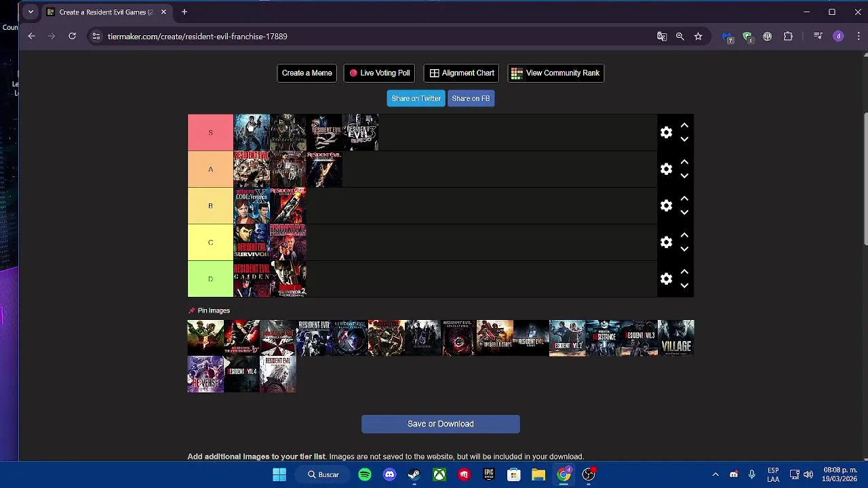Pick the Resident Evil Village cover
This screenshot has height=488, width=868.
[x=676, y=338]
